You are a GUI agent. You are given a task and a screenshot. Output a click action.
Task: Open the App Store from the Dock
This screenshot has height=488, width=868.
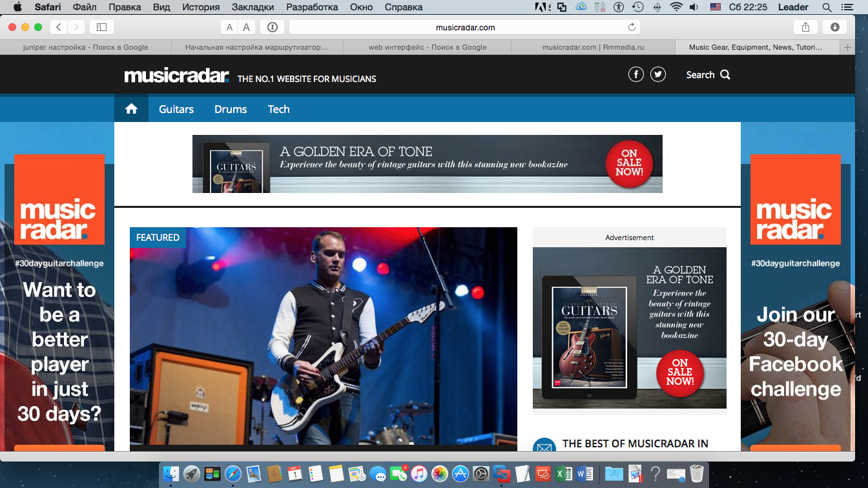460,474
